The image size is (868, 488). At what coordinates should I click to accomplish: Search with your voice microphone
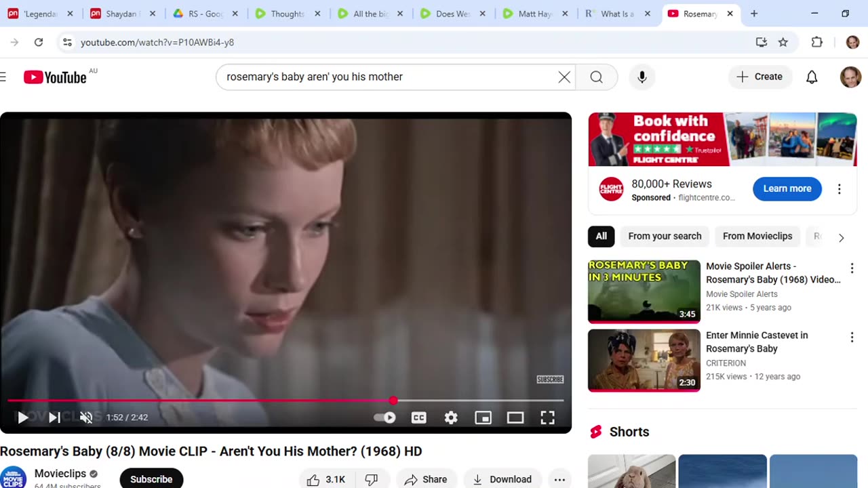(642, 77)
